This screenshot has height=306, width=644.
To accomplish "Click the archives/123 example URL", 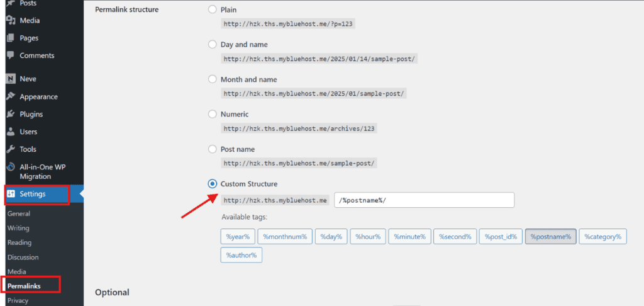I will tap(299, 128).
